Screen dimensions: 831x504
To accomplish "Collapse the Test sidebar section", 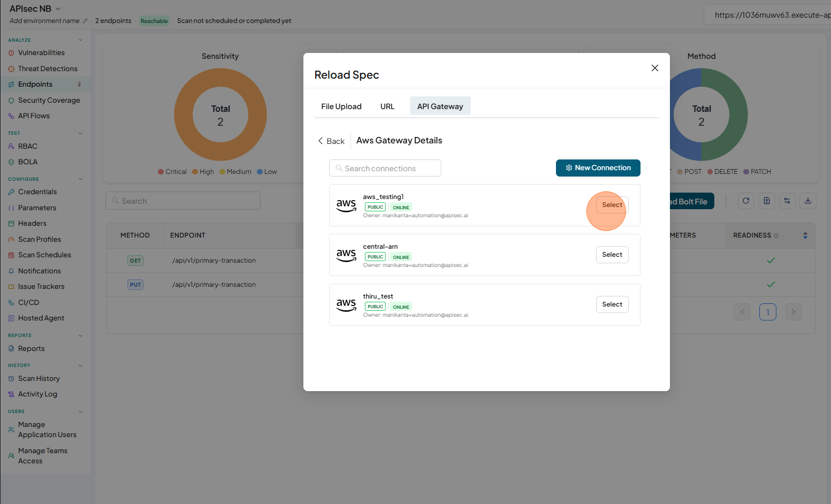I will pos(81,133).
